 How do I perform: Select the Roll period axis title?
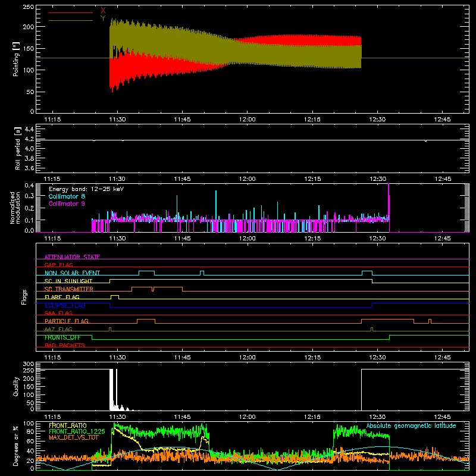point(17,148)
